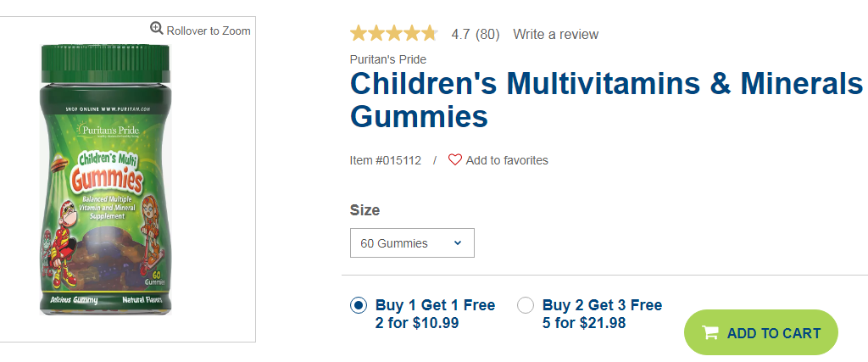The width and height of the screenshot is (868, 362).
Task: Select Buy 1 Get 1 Free option
Action: coord(359,305)
